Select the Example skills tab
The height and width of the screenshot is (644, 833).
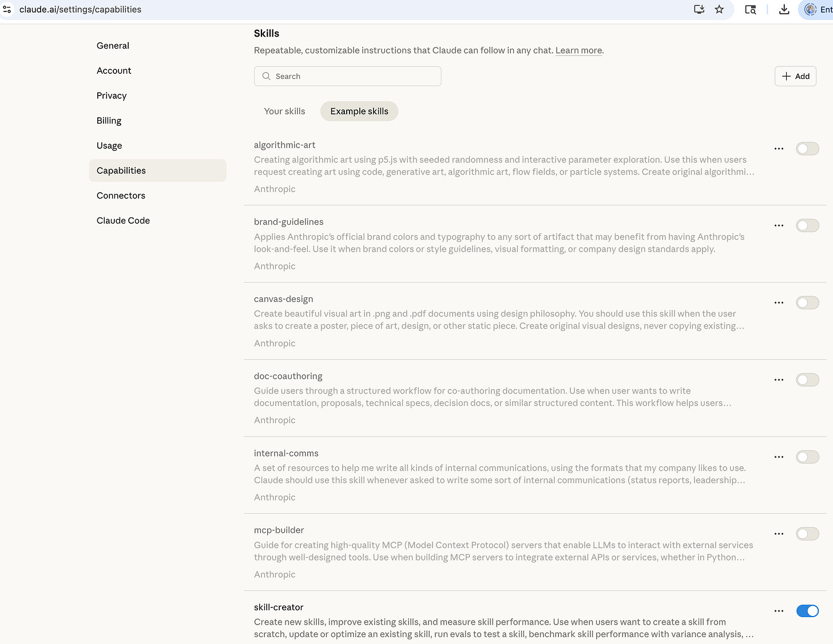coord(359,111)
